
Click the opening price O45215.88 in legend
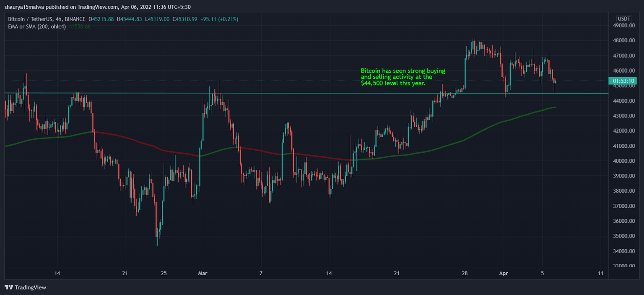pyautogui.click(x=102, y=19)
